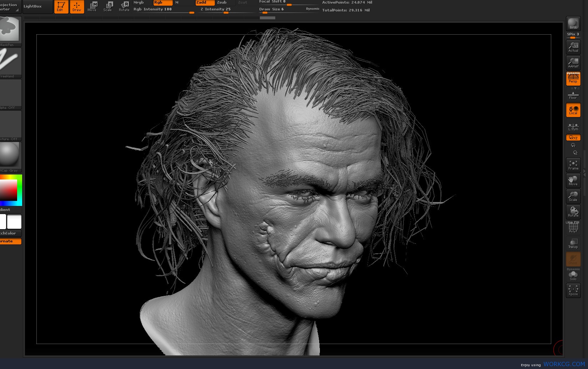Image resolution: width=588 pixels, height=369 pixels.
Task: Toggle Transp transparency mode
Action: click(x=573, y=243)
